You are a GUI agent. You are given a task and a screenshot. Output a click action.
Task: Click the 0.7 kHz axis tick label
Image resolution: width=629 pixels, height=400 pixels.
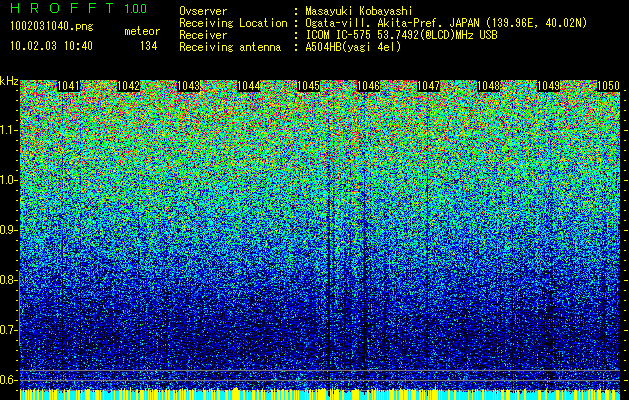(8, 330)
